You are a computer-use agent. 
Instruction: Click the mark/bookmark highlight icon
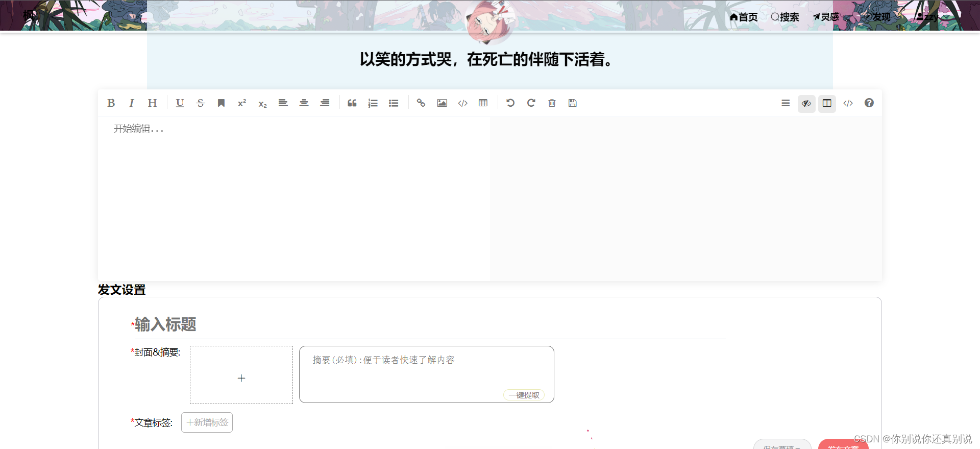pos(221,103)
